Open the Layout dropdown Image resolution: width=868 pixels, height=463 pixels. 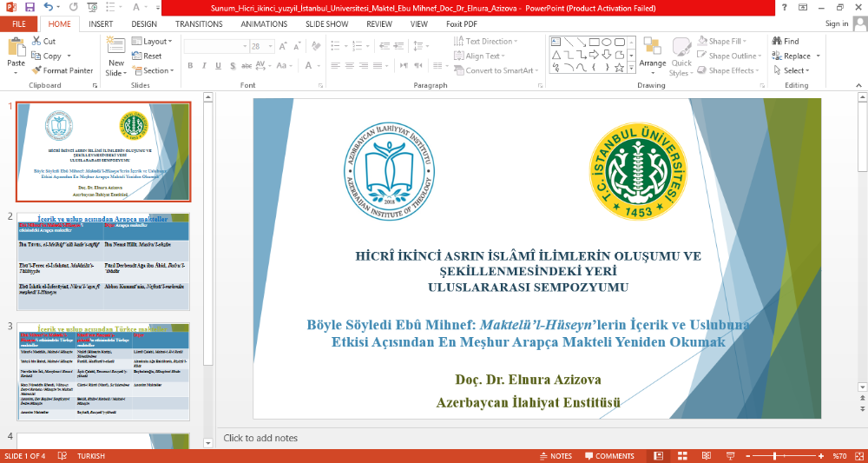tap(152, 41)
